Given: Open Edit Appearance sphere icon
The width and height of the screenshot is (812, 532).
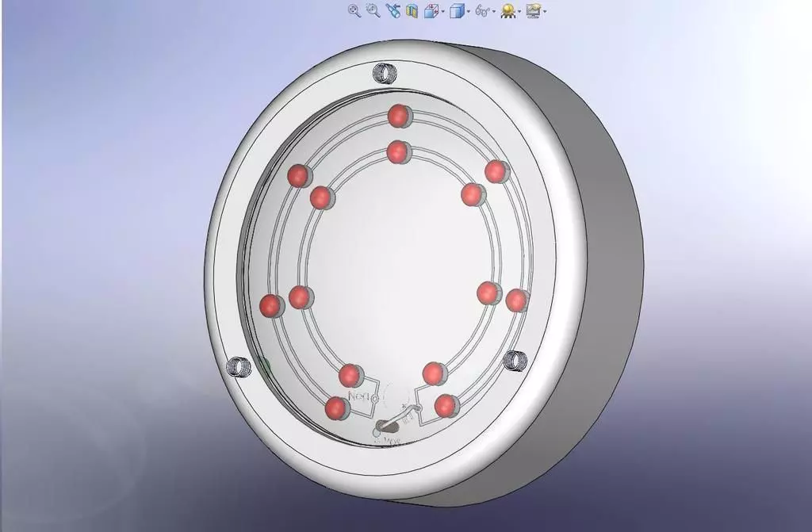Looking at the screenshot, I should click(508, 11).
